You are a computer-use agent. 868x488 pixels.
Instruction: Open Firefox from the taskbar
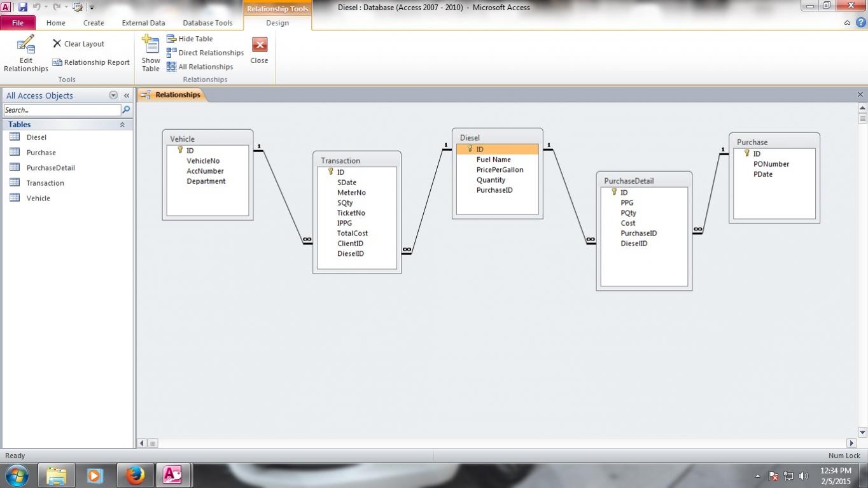tap(135, 475)
